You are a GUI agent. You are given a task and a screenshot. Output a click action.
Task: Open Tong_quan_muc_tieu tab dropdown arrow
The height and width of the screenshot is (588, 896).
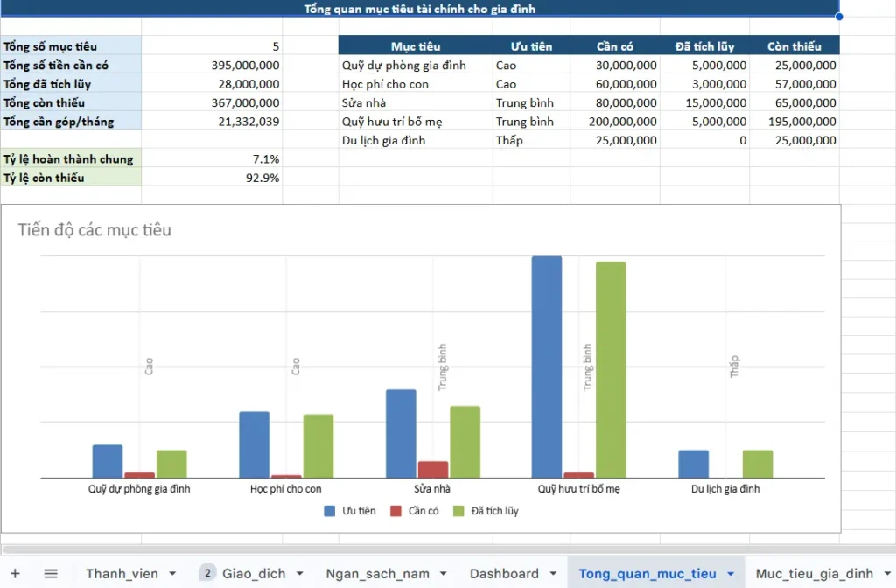pyautogui.click(x=731, y=573)
